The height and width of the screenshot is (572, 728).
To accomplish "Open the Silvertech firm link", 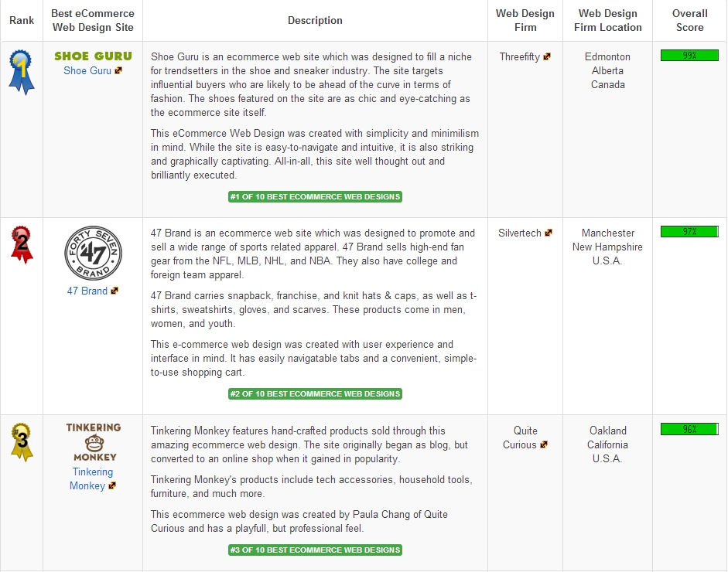I will click(x=520, y=233).
